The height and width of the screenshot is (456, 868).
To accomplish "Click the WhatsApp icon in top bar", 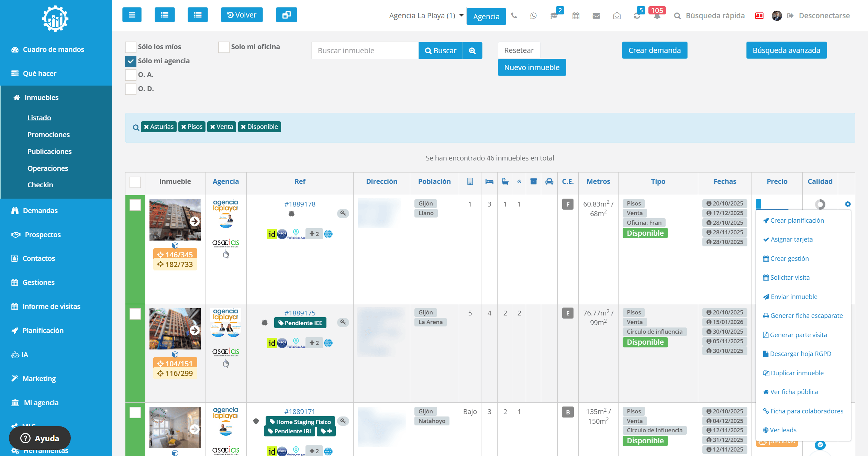I will coord(533,15).
